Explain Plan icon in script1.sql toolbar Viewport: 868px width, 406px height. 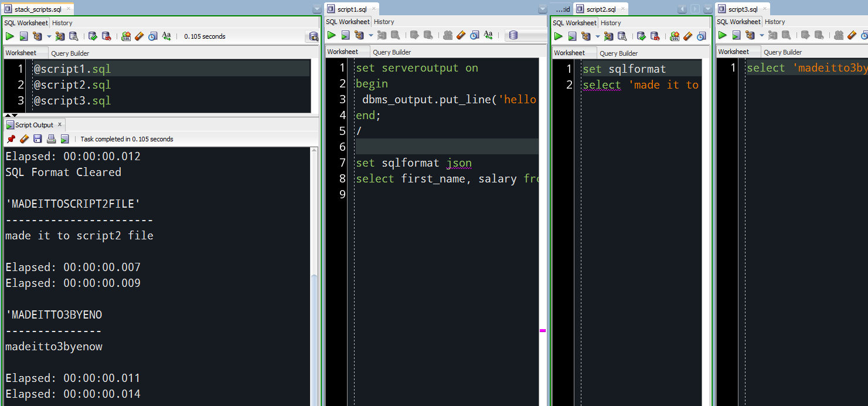click(359, 35)
